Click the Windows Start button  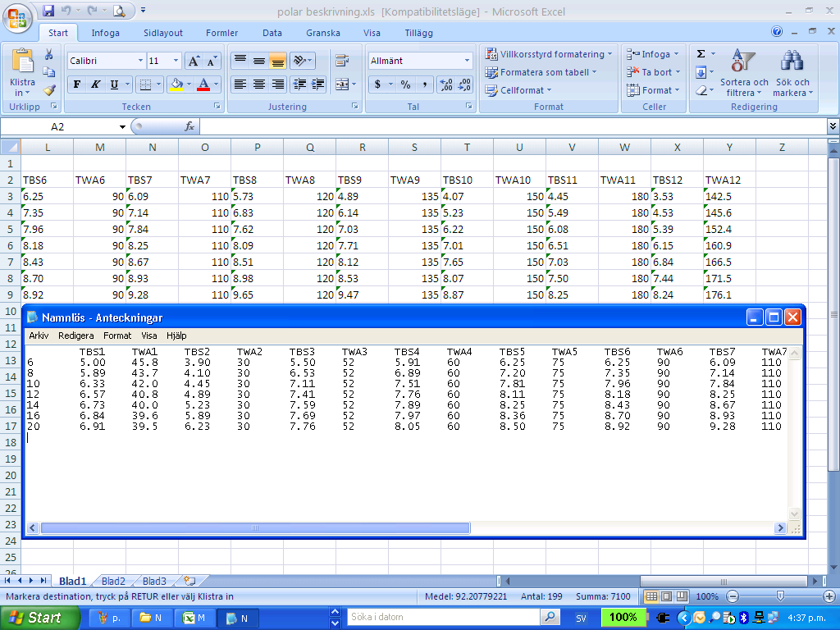click(x=39, y=618)
